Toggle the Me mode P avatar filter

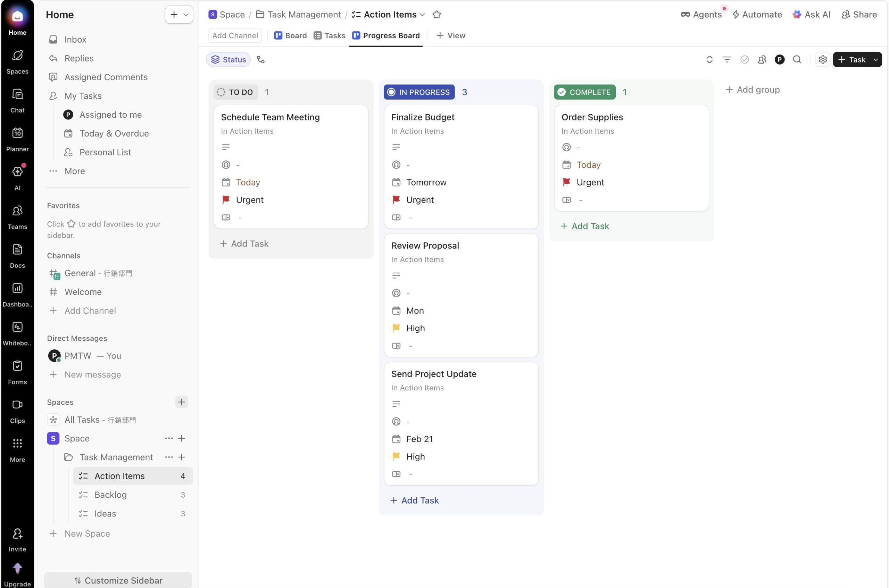(779, 59)
